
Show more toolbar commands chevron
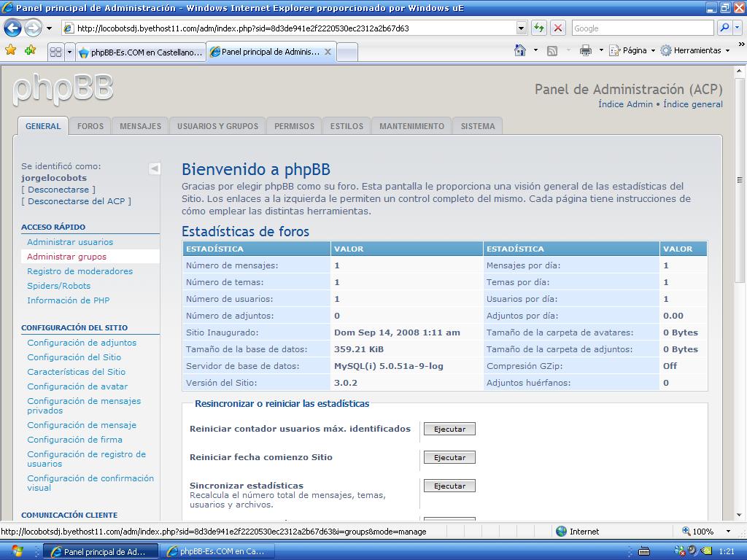point(741,44)
